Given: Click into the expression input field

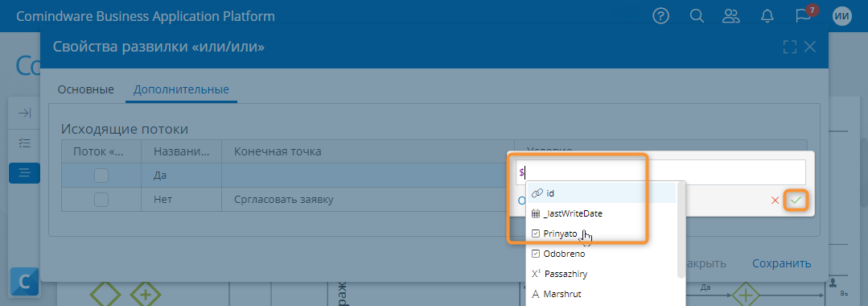Looking at the screenshot, I should pyautogui.click(x=660, y=172).
